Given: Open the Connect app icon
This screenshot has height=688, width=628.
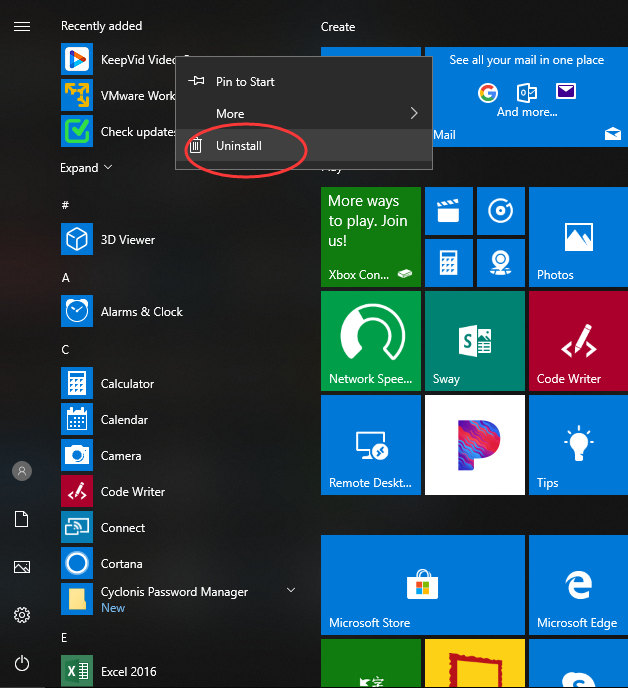Looking at the screenshot, I should tap(77, 527).
